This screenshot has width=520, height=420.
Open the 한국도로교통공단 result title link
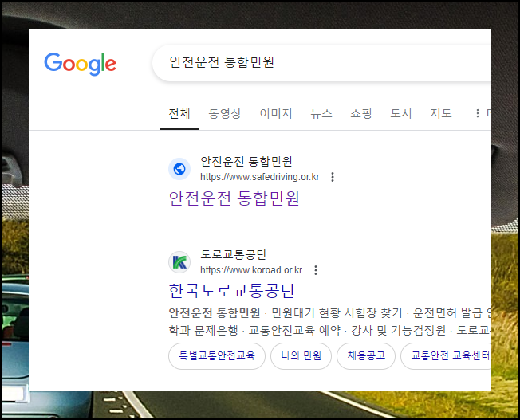point(232,291)
